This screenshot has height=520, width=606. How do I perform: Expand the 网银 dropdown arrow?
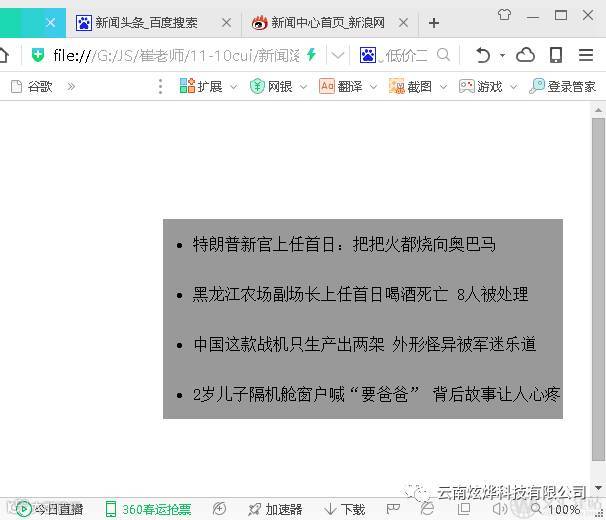pos(304,87)
